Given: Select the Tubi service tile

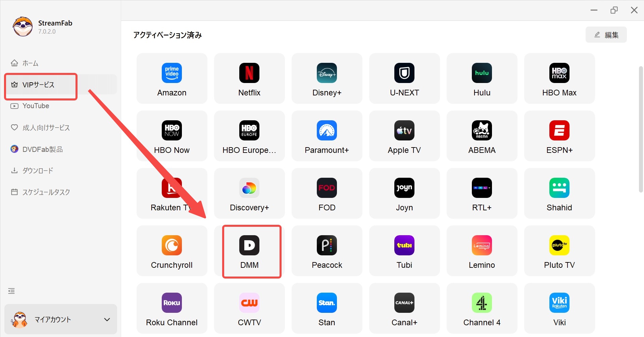Looking at the screenshot, I should pos(404,251).
